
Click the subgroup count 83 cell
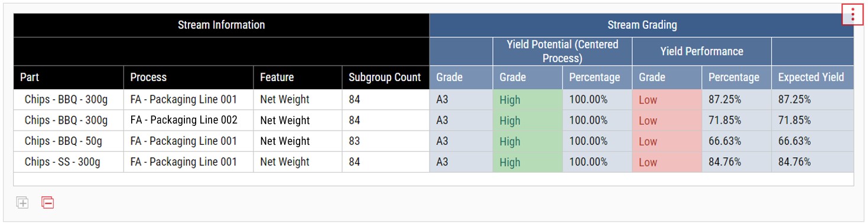coord(386,141)
